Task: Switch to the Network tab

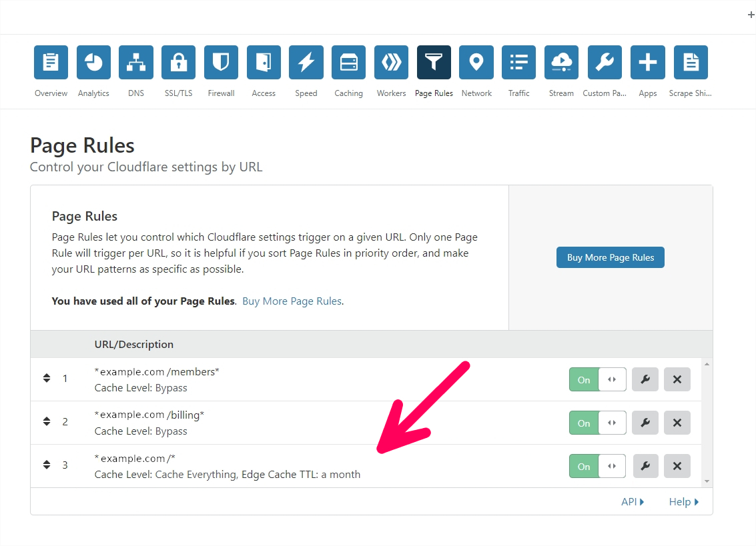Action: [x=476, y=71]
